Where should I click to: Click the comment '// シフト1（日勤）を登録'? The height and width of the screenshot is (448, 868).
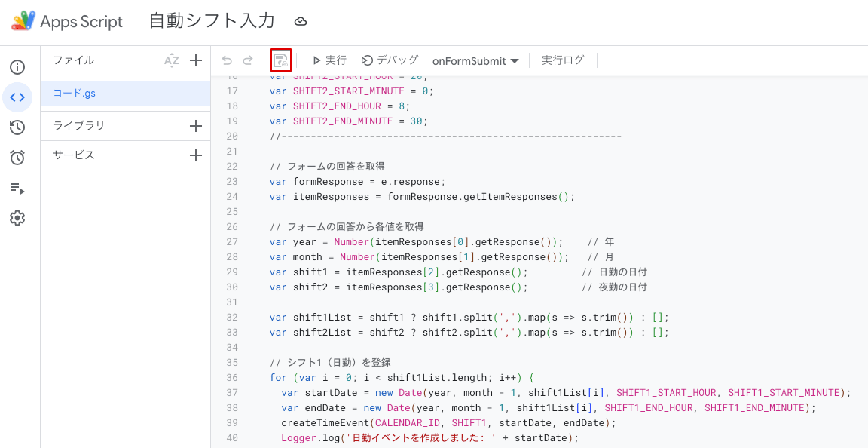pyautogui.click(x=331, y=363)
